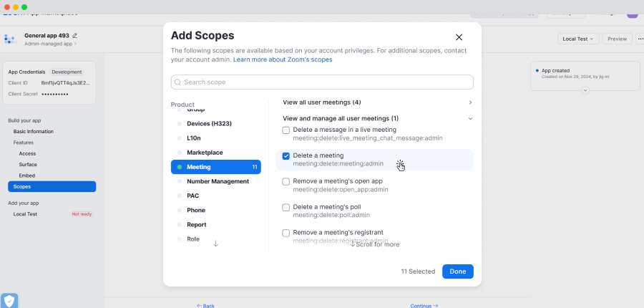Select Meeting product

215,167
